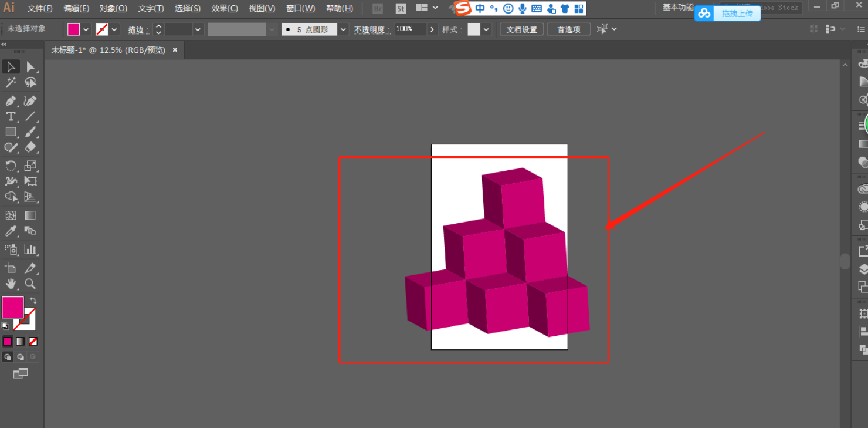Select the Curvature tool
Viewport: 868px width, 428px height.
point(30,101)
